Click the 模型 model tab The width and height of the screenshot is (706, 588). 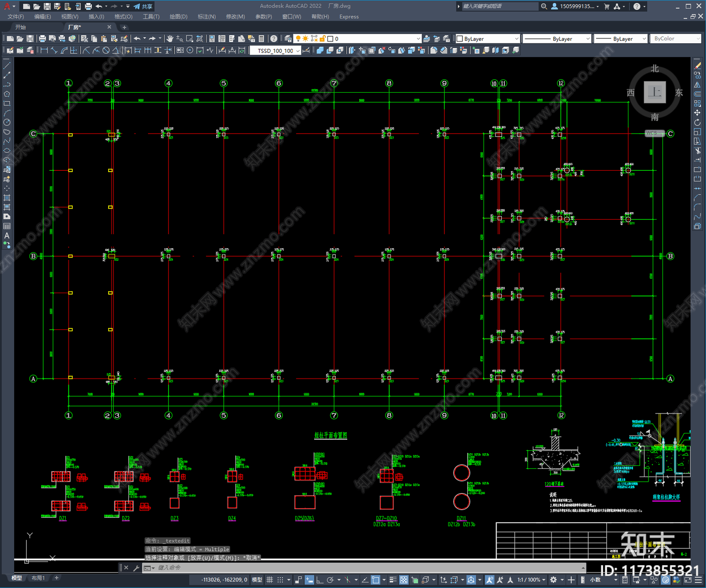click(x=17, y=578)
